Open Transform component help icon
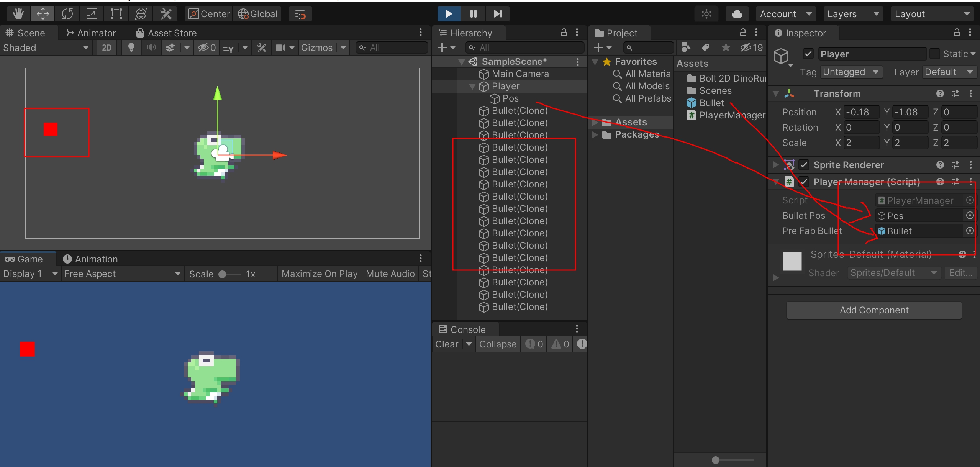Image resolution: width=980 pixels, height=467 pixels. pyautogui.click(x=940, y=93)
